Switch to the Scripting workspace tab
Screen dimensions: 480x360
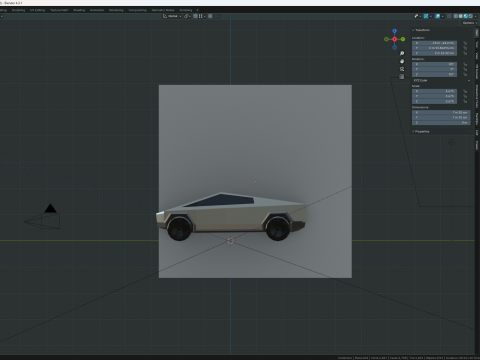(x=186, y=10)
